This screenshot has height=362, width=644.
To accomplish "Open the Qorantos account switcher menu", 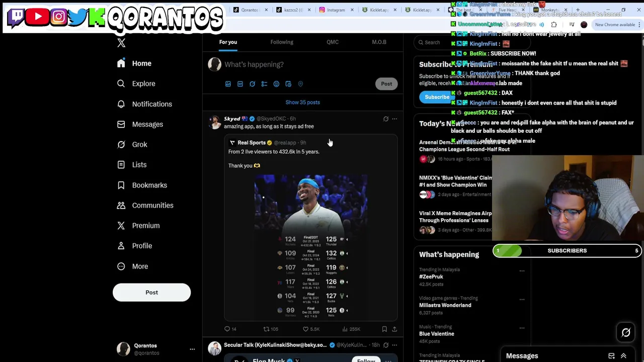I will (x=192, y=349).
